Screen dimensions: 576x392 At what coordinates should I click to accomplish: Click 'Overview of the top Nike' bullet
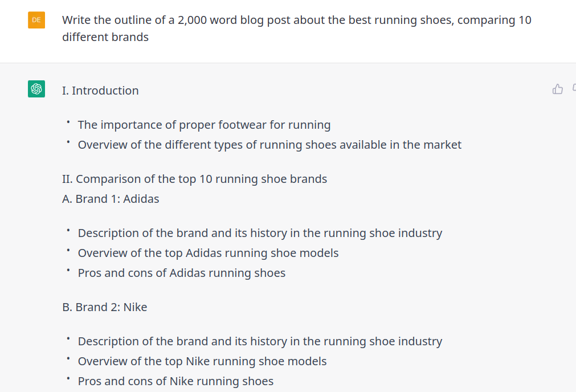[202, 361]
